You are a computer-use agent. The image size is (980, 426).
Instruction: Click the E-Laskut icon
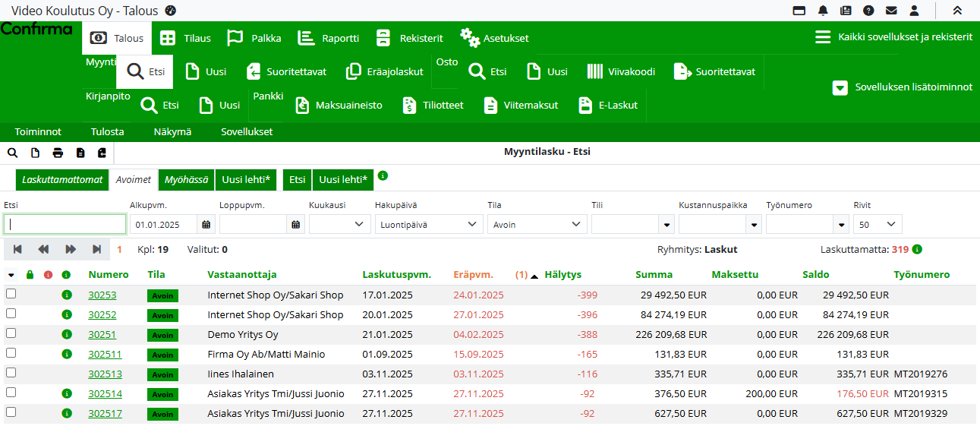585,106
